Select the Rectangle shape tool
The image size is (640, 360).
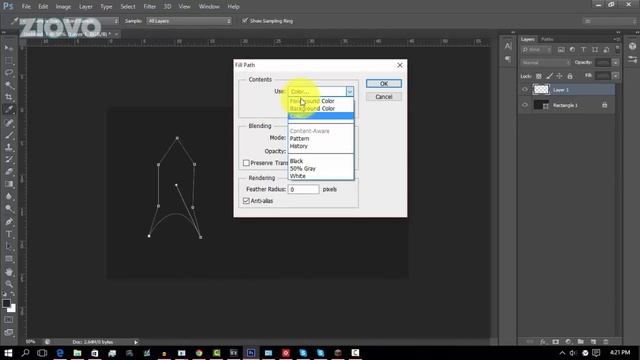tap(9, 259)
